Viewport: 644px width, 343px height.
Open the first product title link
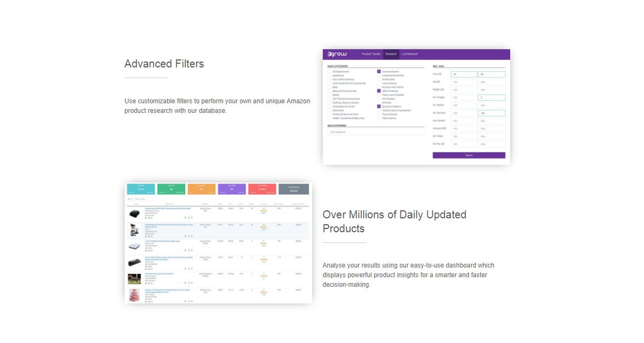coord(168,209)
